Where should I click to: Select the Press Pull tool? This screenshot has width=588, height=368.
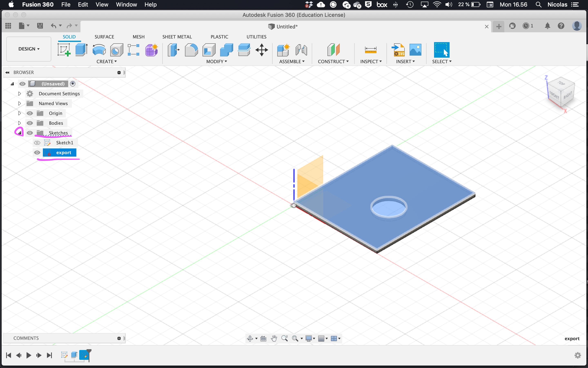(x=174, y=50)
